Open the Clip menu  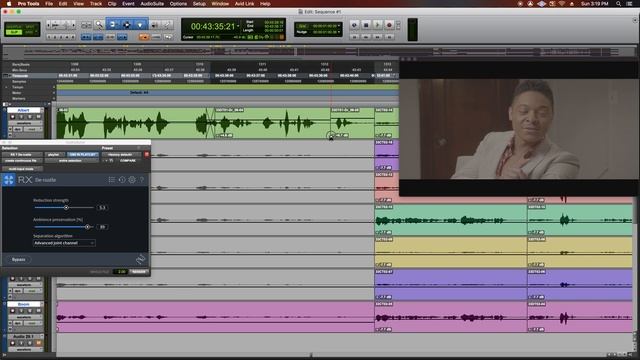pyautogui.click(x=112, y=4)
